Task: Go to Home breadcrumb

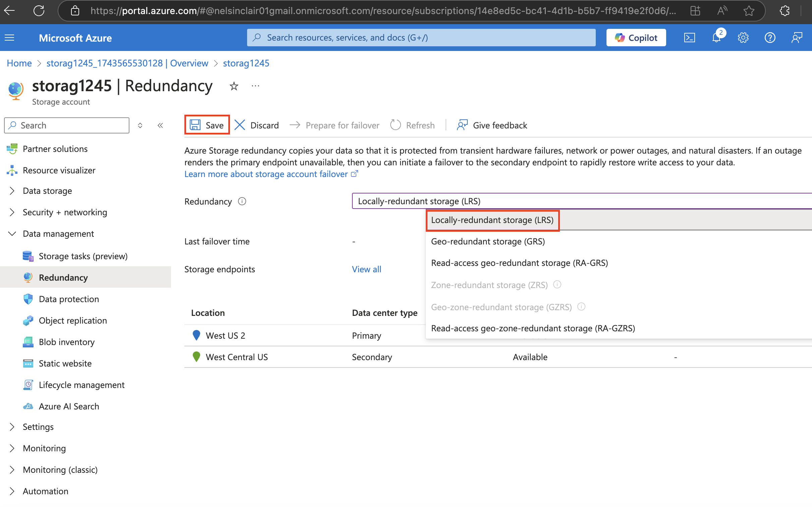Action: pyautogui.click(x=19, y=63)
